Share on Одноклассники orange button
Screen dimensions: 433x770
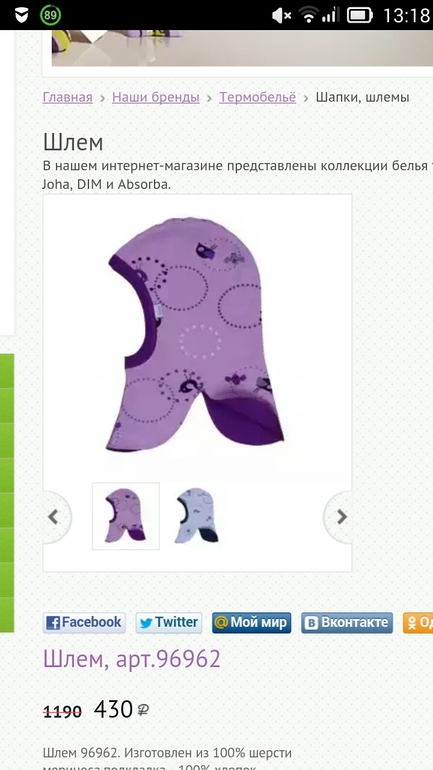[418, 623]
